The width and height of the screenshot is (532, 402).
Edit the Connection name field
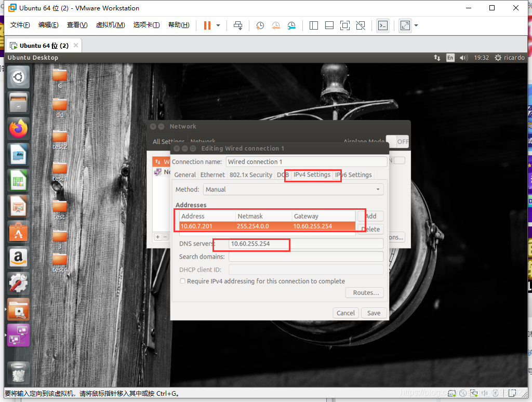point(307,162)
